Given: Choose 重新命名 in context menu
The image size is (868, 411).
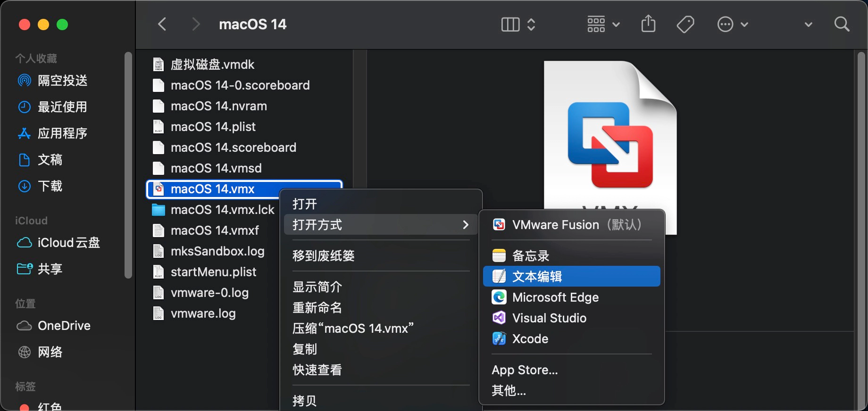Looking at the screenshot, I should [381, 308].
